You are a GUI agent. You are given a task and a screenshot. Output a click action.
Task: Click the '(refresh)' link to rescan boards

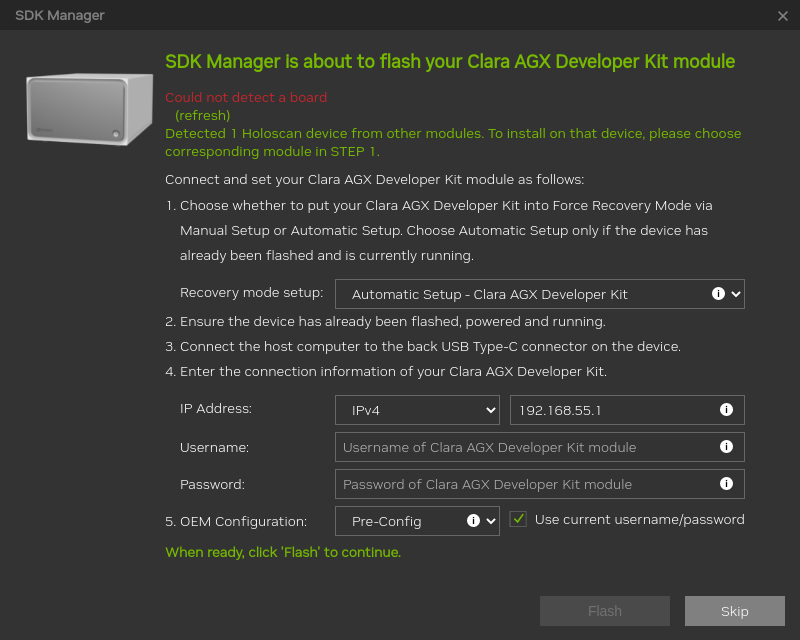(x=201, y=115)
